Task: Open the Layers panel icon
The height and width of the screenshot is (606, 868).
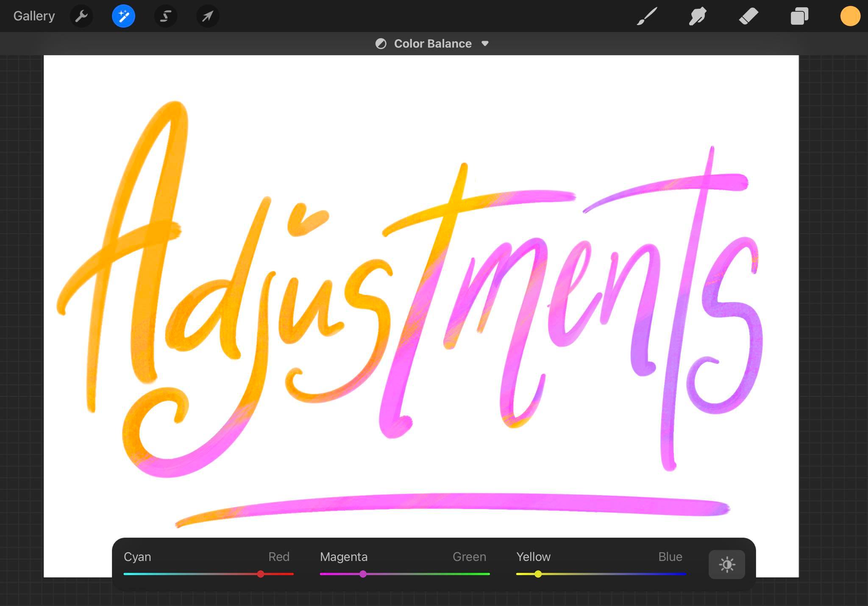Action: pos(799,16)
